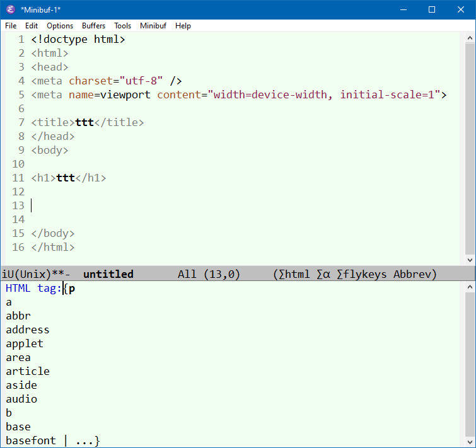Image resolution: width=476 pixels, height=448 pixels.
Task: Click the editor vertical scrollbar track
Action: (x=470, y=149)
